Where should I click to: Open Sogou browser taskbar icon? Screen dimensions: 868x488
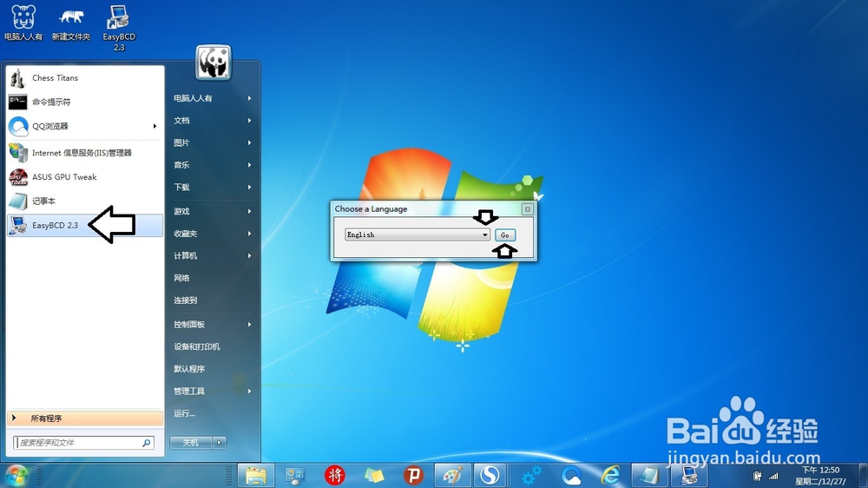490,475
